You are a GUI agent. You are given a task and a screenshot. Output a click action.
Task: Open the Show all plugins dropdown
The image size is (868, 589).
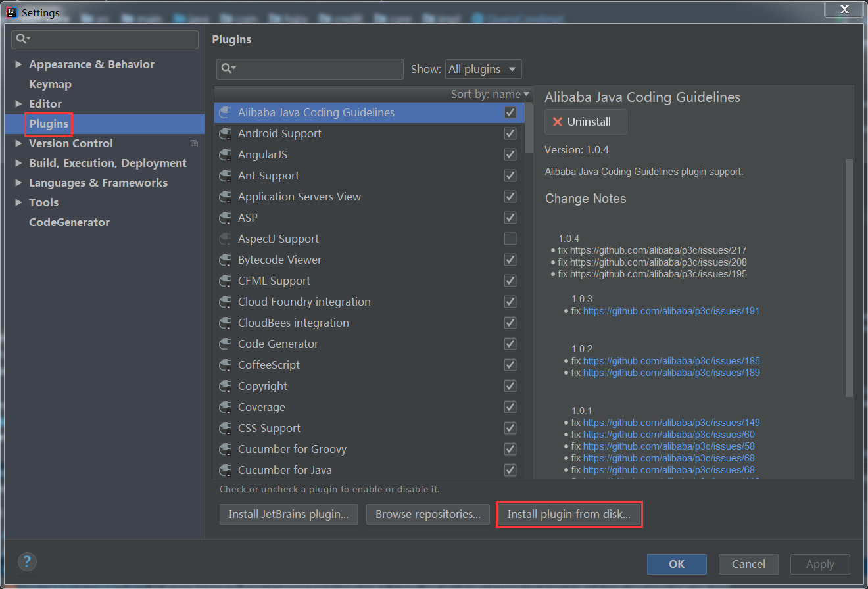tap(483, 69)
